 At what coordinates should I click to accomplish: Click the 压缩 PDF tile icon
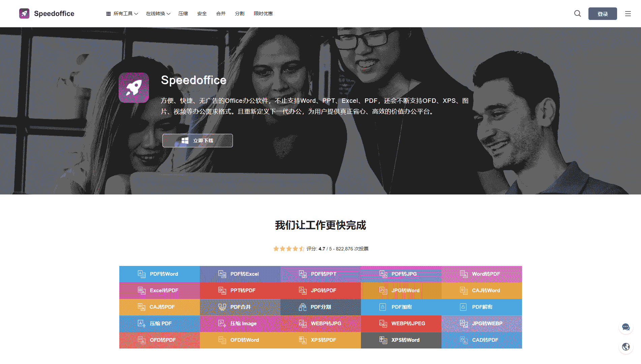(x=142, y=324)
